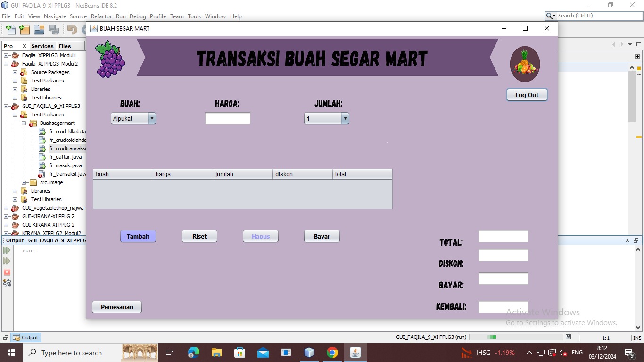Cancel the running process beside progress bar
The image size is (644, 362).
pyautogui.click(x=569, y=337)
